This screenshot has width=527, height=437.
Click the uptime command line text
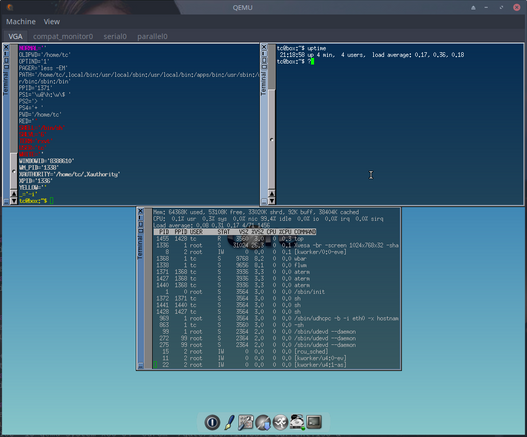[x=301, y=48]
